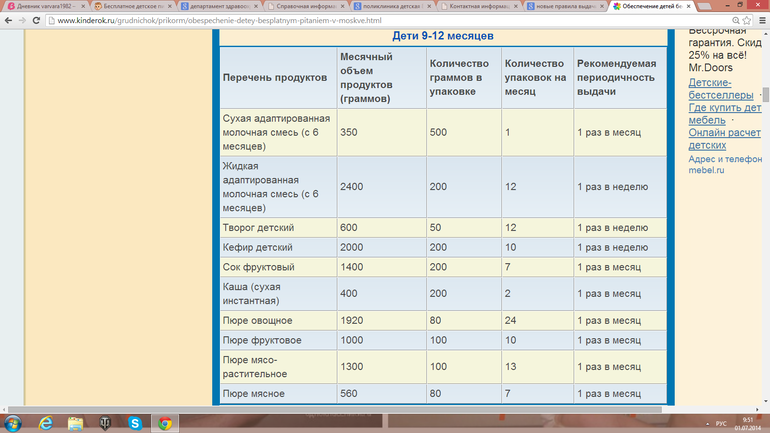Open a new tab with the new-tab button
This screenshot has width=770, height=433.
(705, 6)
